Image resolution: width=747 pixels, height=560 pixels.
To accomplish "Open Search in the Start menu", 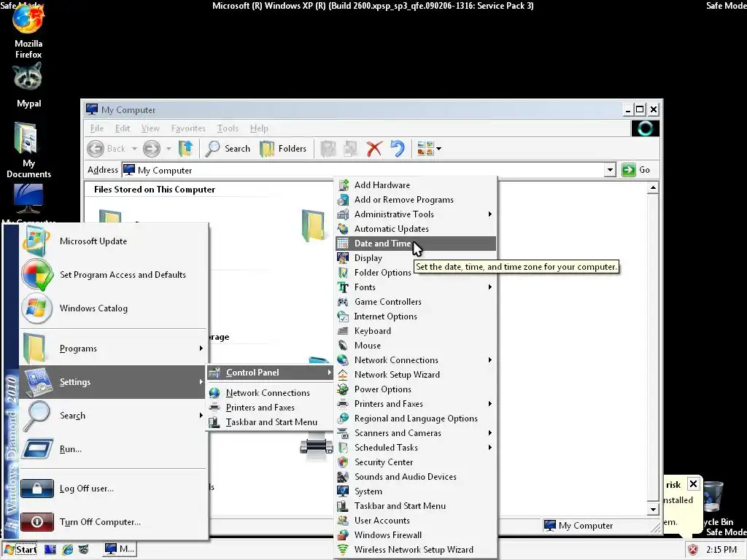I will pyautogui.click(x=113, y=416).
